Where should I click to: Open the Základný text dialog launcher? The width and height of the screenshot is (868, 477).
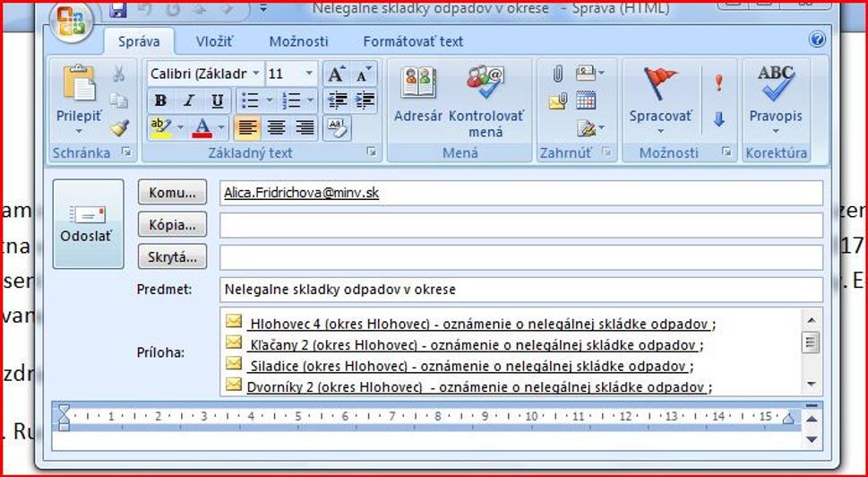coord(372,152)
